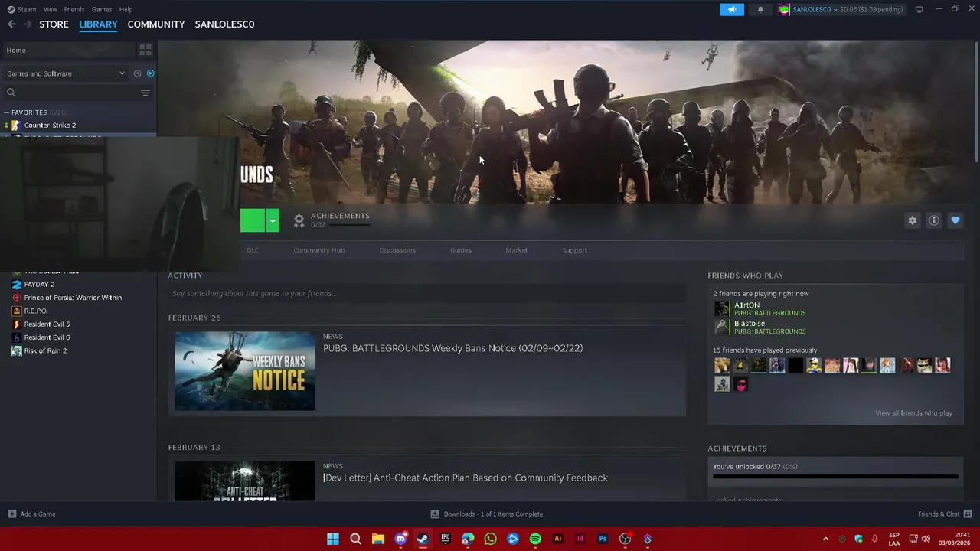The height and width of the screenshot is (551, 980).
Task: Click the SANLOLESCO account avatar in title bar
Action: click(x=784, y=9)
